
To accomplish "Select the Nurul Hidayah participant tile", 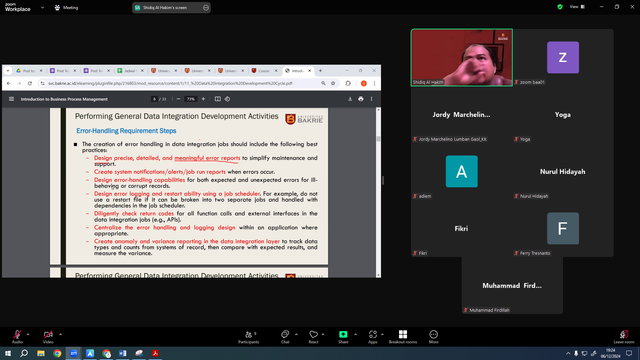I will click(x=563, y=171).
